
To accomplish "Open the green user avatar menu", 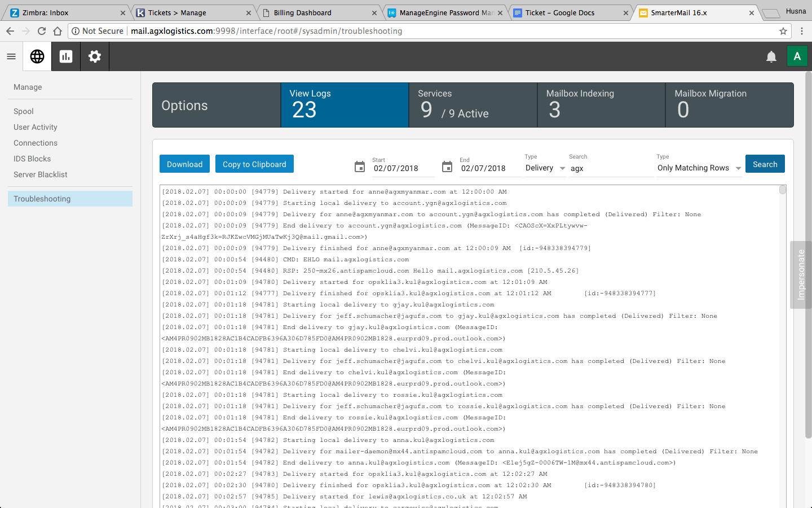I will (x=797, y=56).
